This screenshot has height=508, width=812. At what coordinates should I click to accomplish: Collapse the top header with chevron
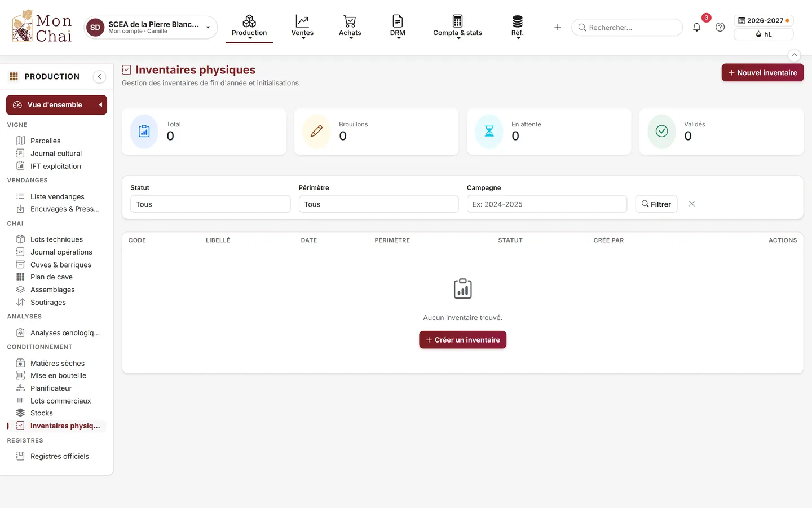(x=794, y=55)
